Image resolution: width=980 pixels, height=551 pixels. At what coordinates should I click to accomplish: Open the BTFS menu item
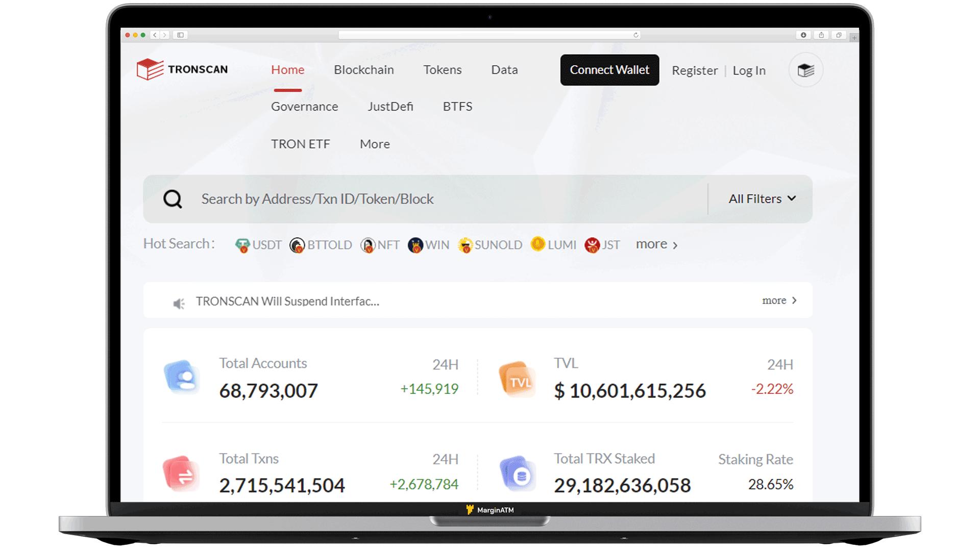click(457, 107)
